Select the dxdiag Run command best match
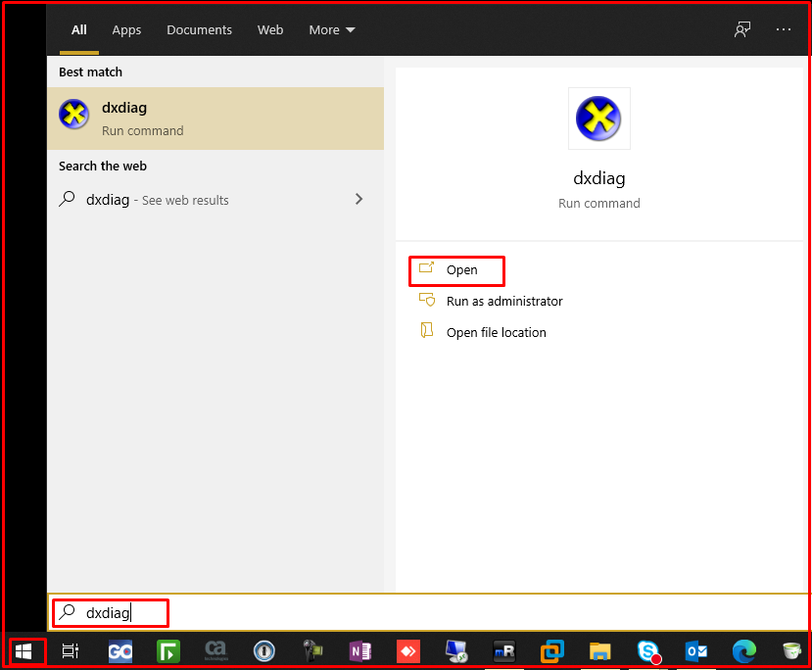Image resolution: width=812 pixels, height=670 pixels. (x=215, y=119)
